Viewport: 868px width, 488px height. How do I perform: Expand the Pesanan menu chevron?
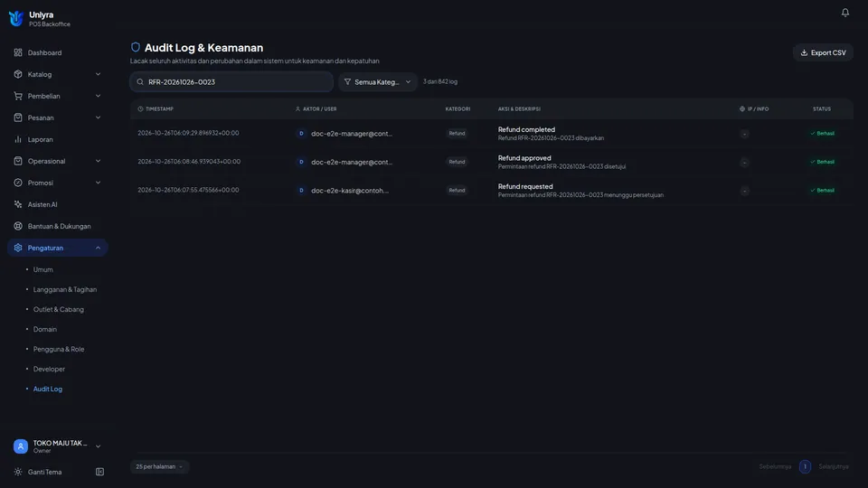click(98, 117)
